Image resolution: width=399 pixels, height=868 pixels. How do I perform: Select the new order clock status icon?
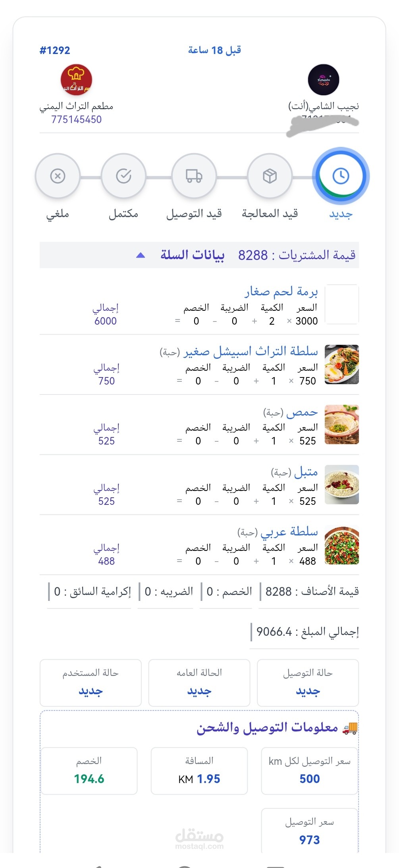coord(341,176)
